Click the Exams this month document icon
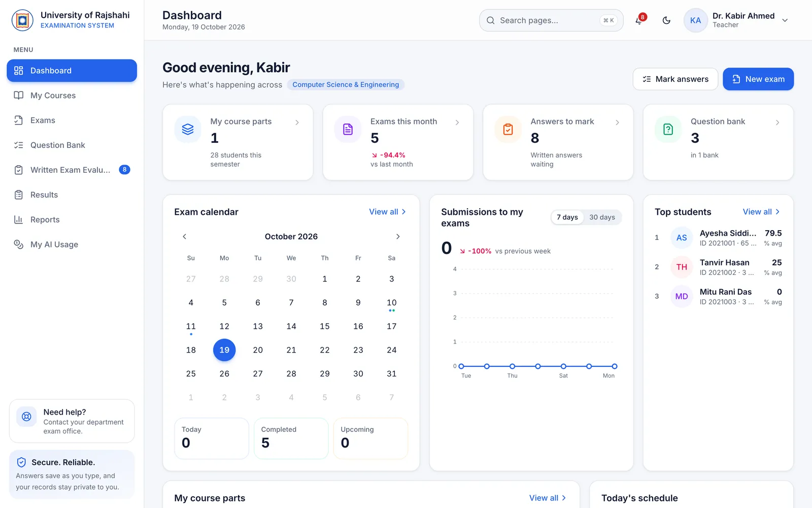This screenshot has width=812, height=508. (x=348, y=130)
